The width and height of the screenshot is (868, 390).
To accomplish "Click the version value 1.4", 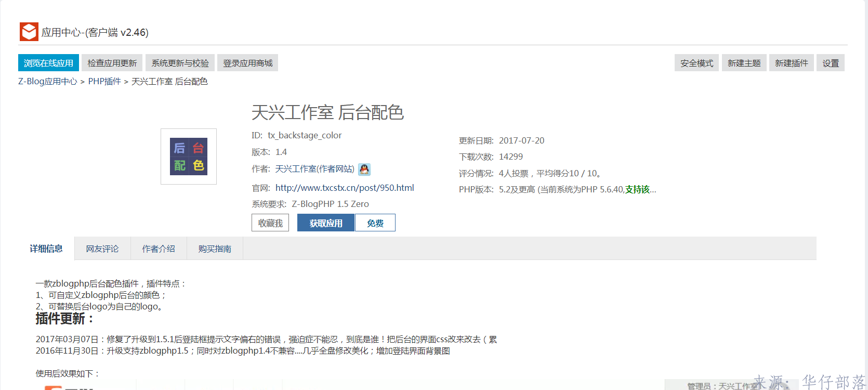I will pyautogui.click(x=281, y=152).
